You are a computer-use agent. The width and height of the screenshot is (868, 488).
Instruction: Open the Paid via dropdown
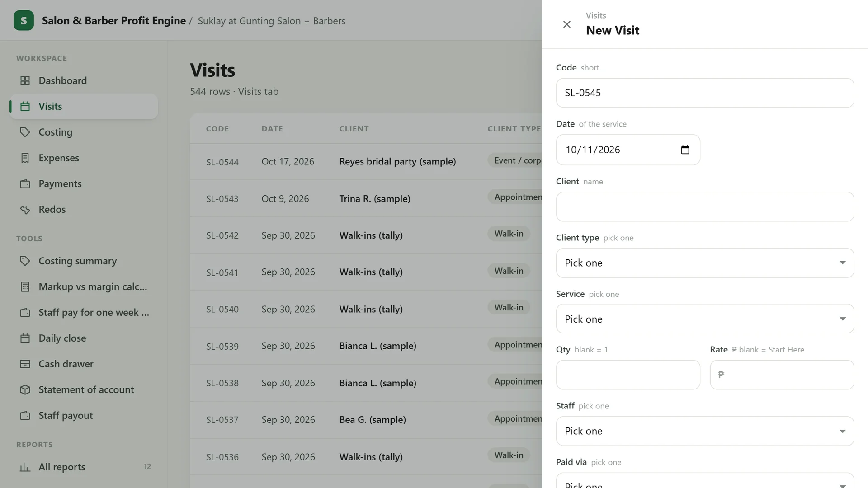coord(705,481)
